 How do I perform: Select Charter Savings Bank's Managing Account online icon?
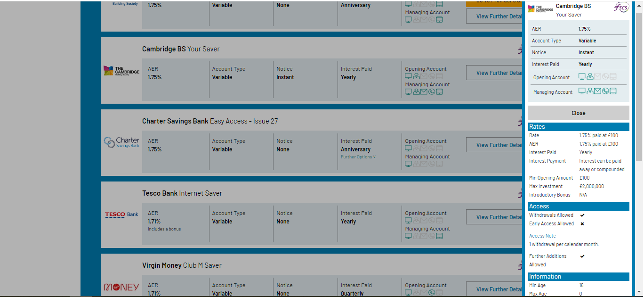[409, 164]
